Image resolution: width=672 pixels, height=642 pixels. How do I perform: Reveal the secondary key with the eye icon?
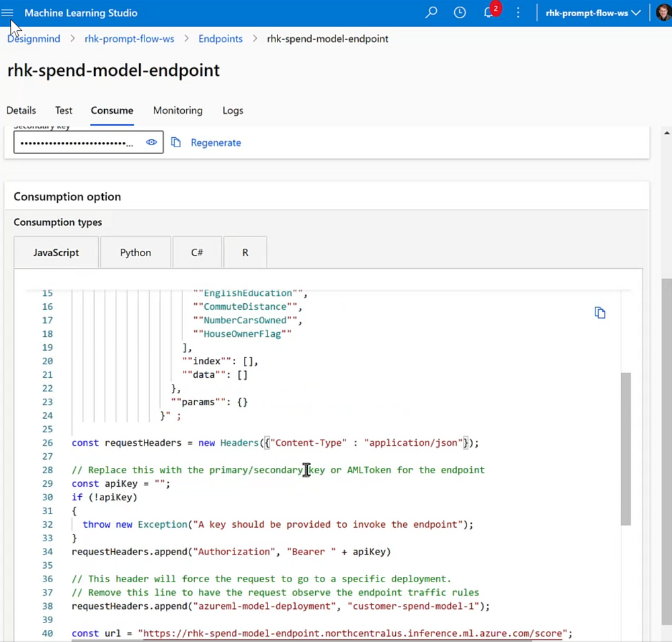[x=151, y=142]
